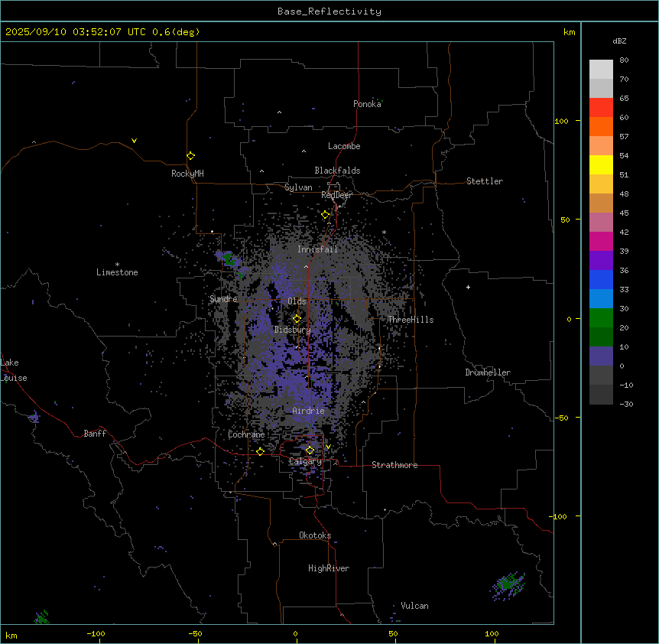The image size is (659, 644).
Task: Click the white plus marker west of Drumheller area
Action: [x=468, y=287]
